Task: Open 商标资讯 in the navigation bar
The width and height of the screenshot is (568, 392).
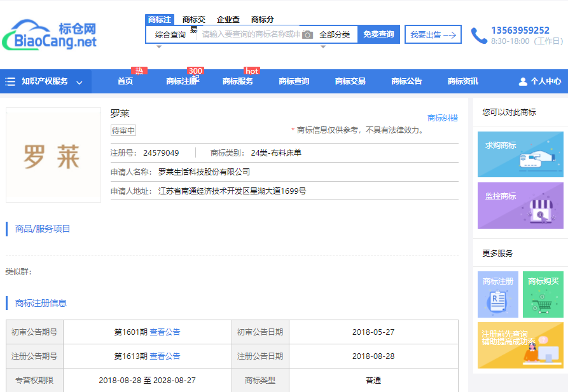Action: coord(462,81)
